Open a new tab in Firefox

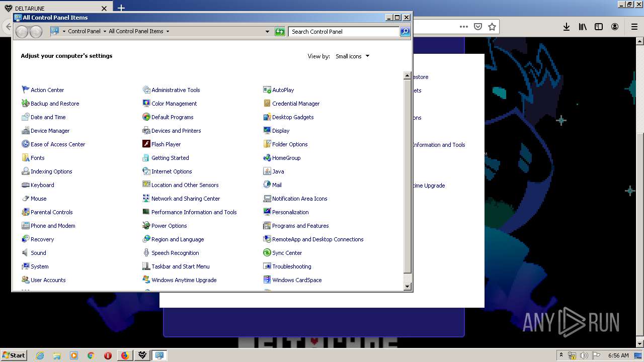click(x=121, y=8)
